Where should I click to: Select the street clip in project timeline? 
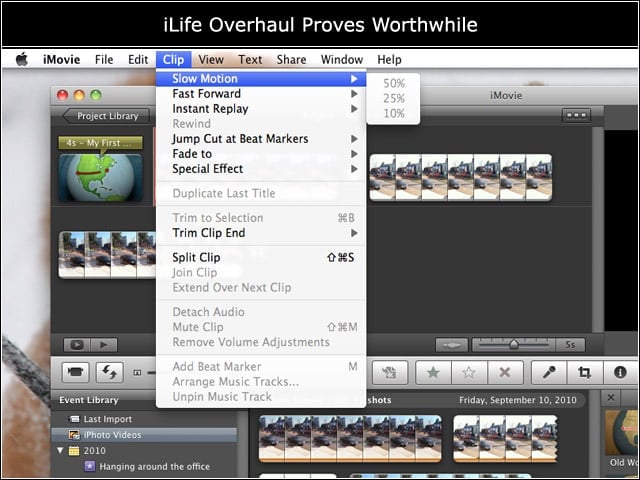point(461,178)
